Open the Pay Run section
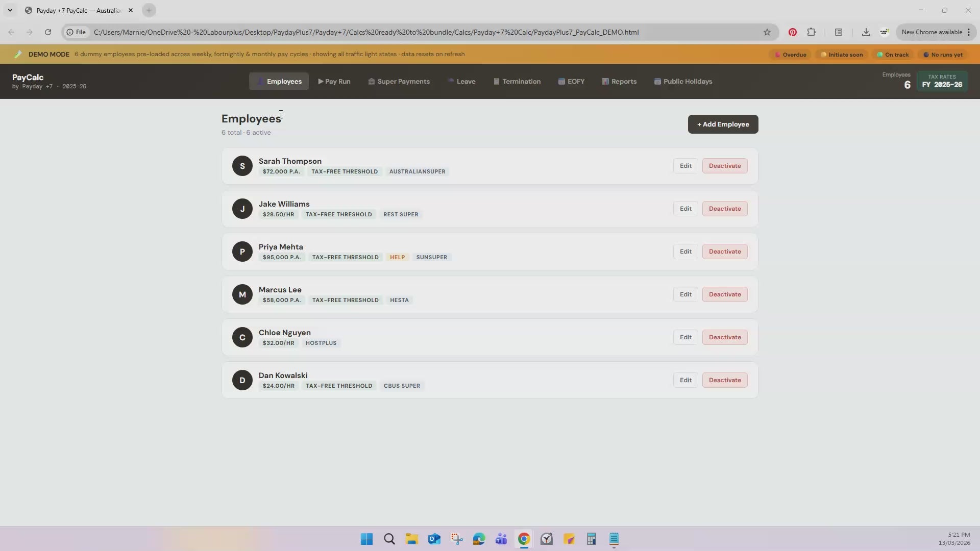The width and height of the screenshot is (980, 551). point(334,81)
